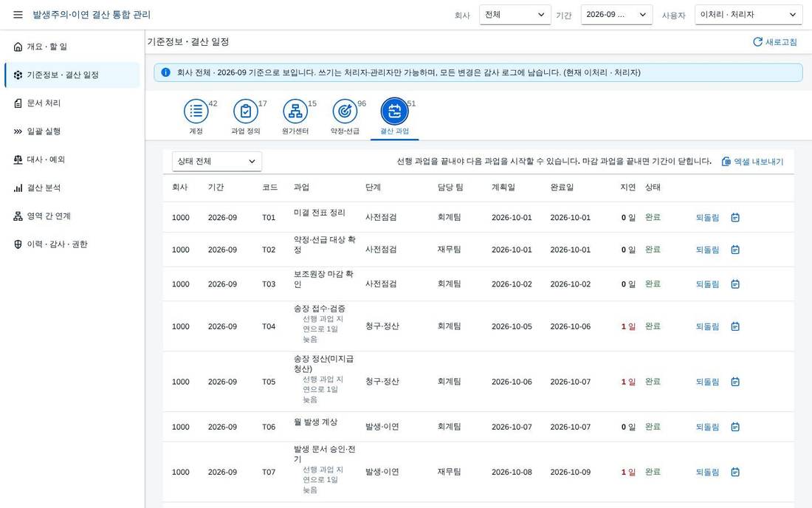Select the 기준정보 · 결산 일정 sidebar item
The image size is (812, 508).
point(72,75)
